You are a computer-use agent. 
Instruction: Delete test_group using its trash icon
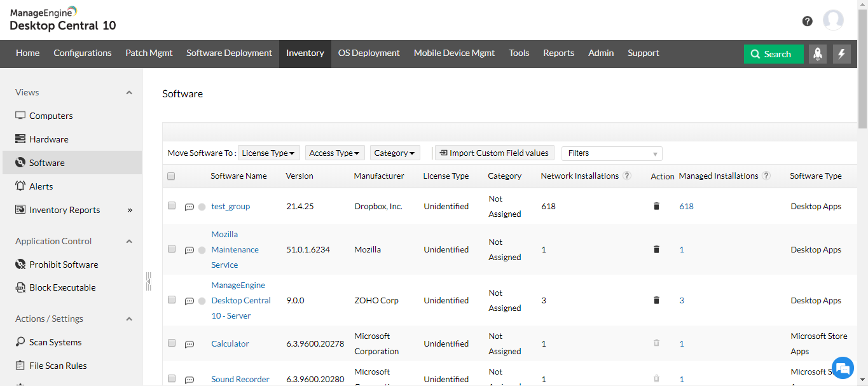tap(656, 207)
